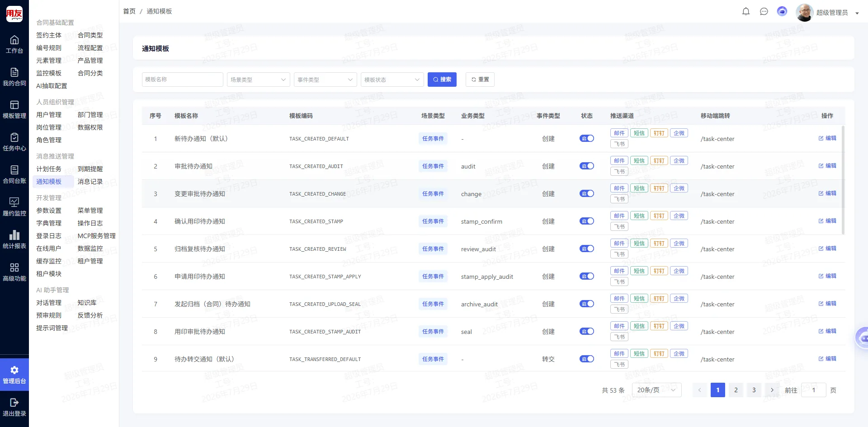Open the 事件类型 dropdown filter
Viewport: 868px width, 427px height.
(325, 80)
